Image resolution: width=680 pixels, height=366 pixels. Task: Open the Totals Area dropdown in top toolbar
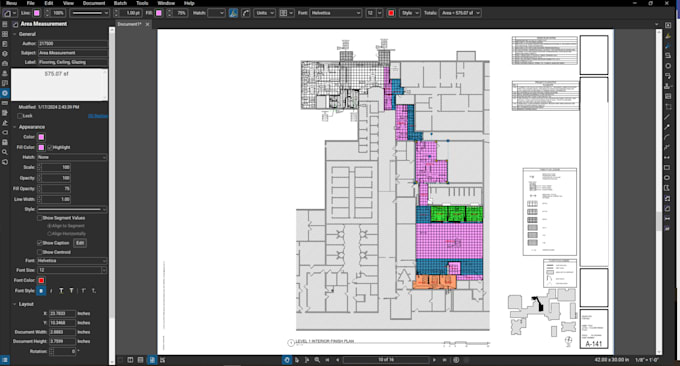(461, 13)
